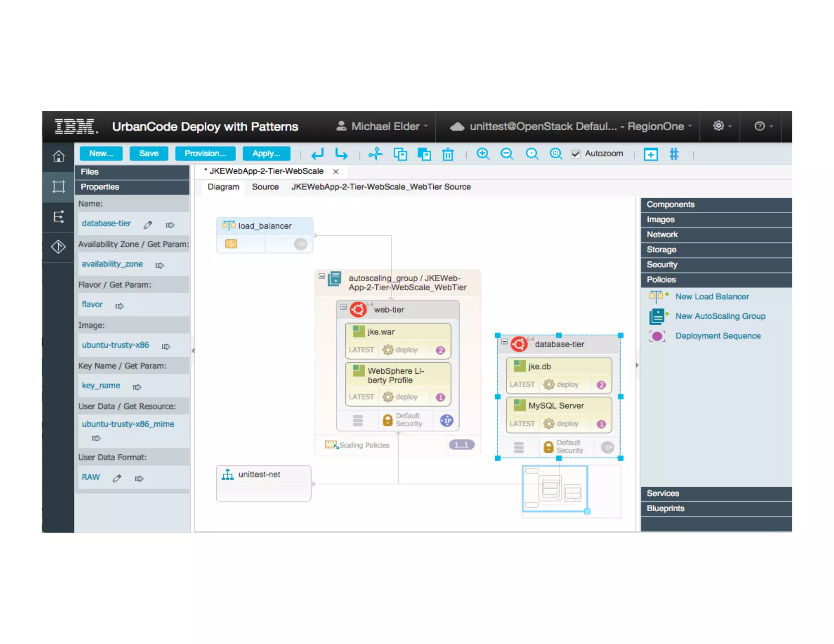Close the JKEWebApp-2-Tier-WebScale tab

tap(336, 171)
